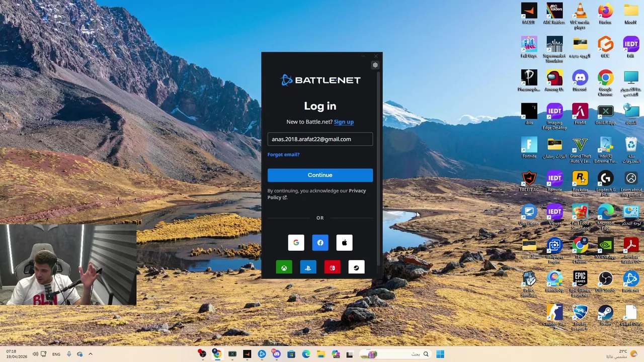Click Forgot email? link
This screenshot has width=644, height=362.
pos(283,154)
